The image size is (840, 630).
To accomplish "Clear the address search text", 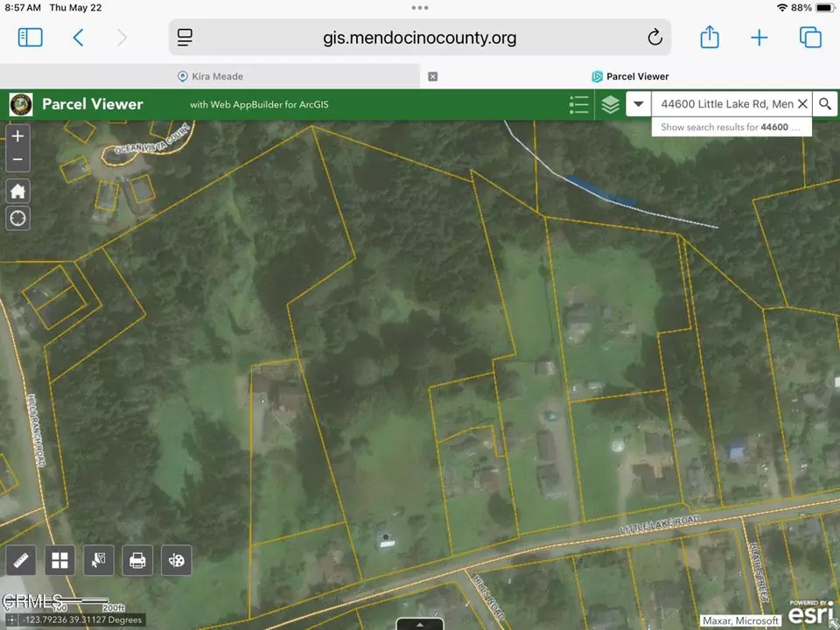I will pos(802,104).
